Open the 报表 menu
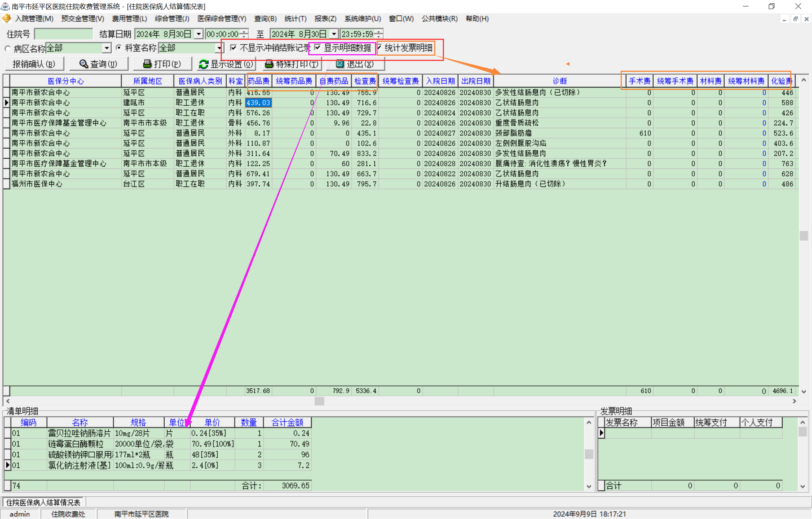The height and width of the screenshot is (519, 812). [325, 19]
